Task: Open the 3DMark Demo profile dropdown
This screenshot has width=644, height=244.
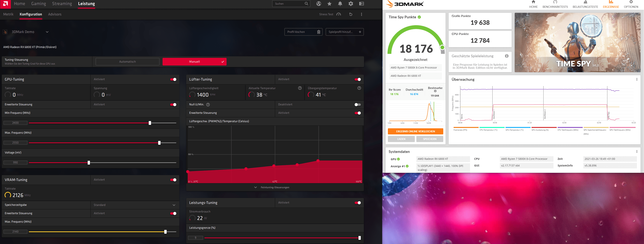Action: tap(47, 32)
